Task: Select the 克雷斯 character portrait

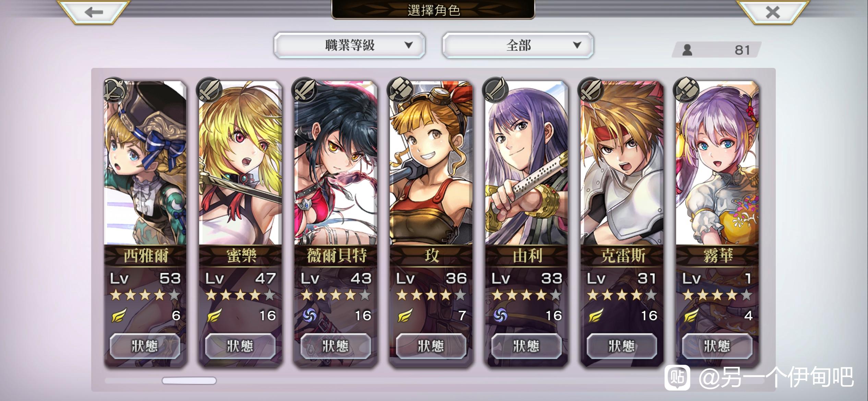Action: click(622, 163)
